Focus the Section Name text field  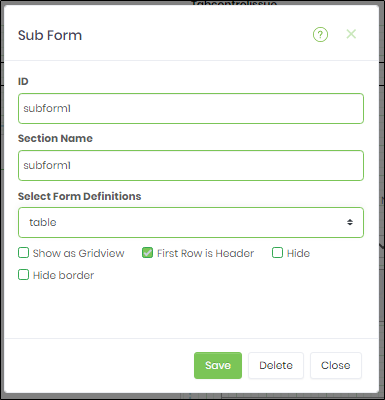coord(191,166)
